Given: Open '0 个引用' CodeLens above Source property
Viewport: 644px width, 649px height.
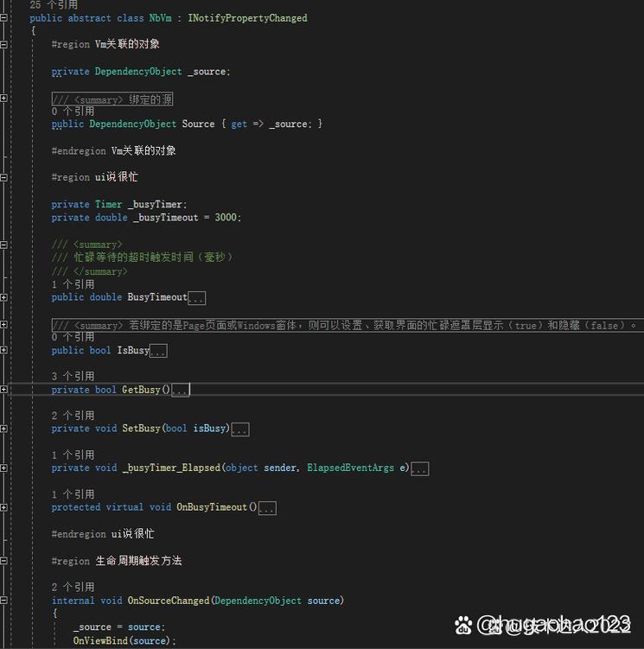Looking at the screenshot, I should (x=73, y=111).
